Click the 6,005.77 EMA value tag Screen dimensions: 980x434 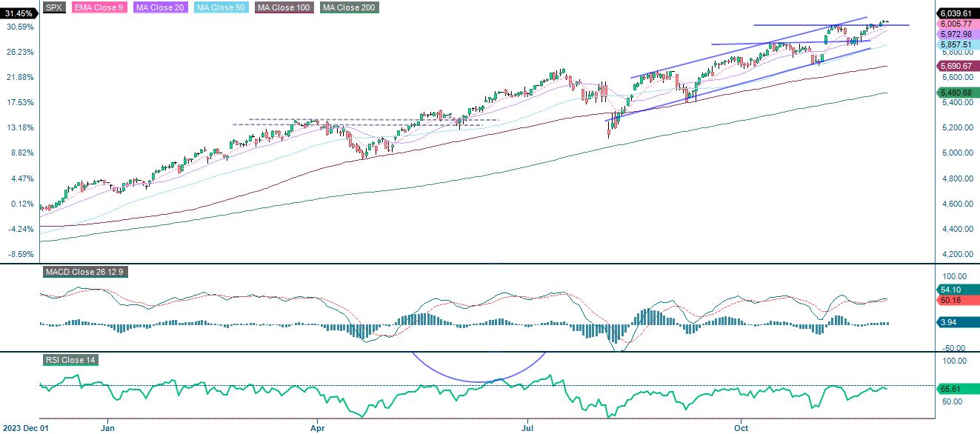point(958,24)
